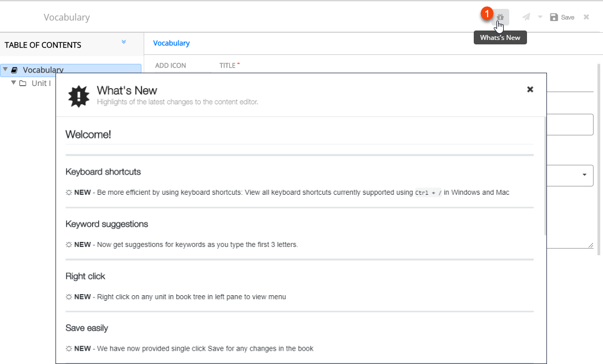This screenshot has height=364, width=603.
Task: Collapse the Unit I tree node triangle
Action: pyautogui.click(x=13, y=83)
